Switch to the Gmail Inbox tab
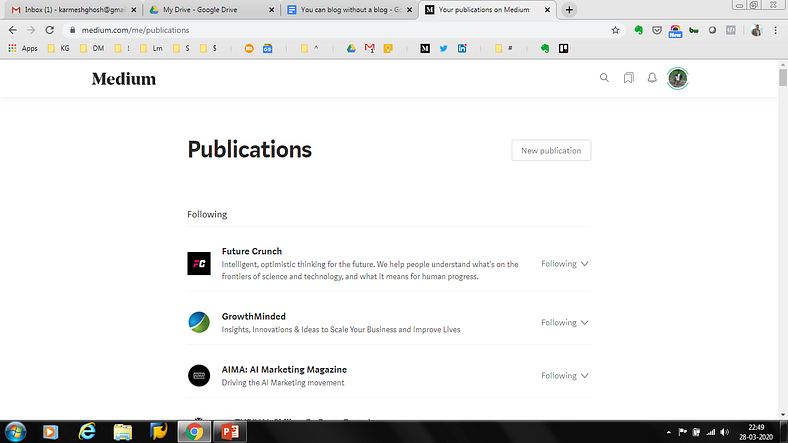The width and height of the screenshot is (788, 443). point(73,10)
